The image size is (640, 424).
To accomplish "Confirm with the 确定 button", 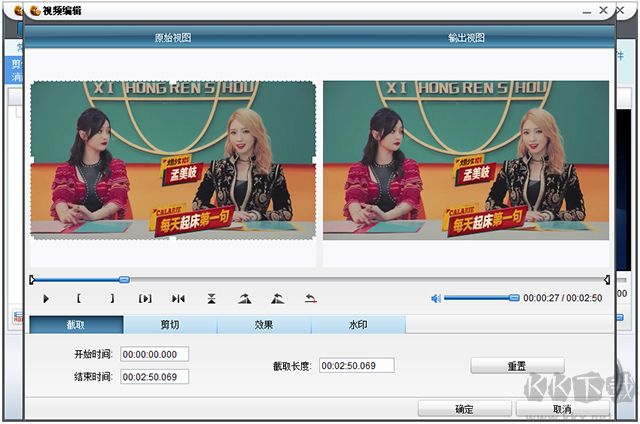I will point(464,408).
